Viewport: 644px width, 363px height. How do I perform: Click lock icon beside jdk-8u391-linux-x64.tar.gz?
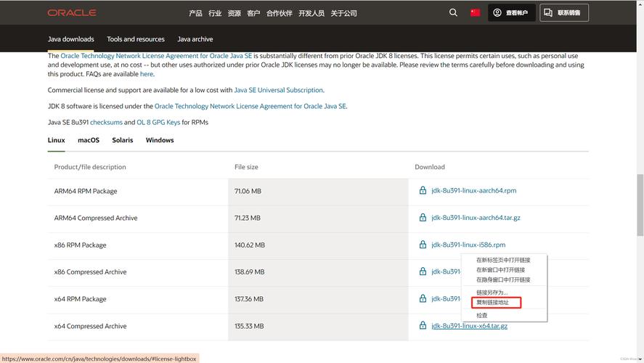pyautogui.click(x=423, y=326)
